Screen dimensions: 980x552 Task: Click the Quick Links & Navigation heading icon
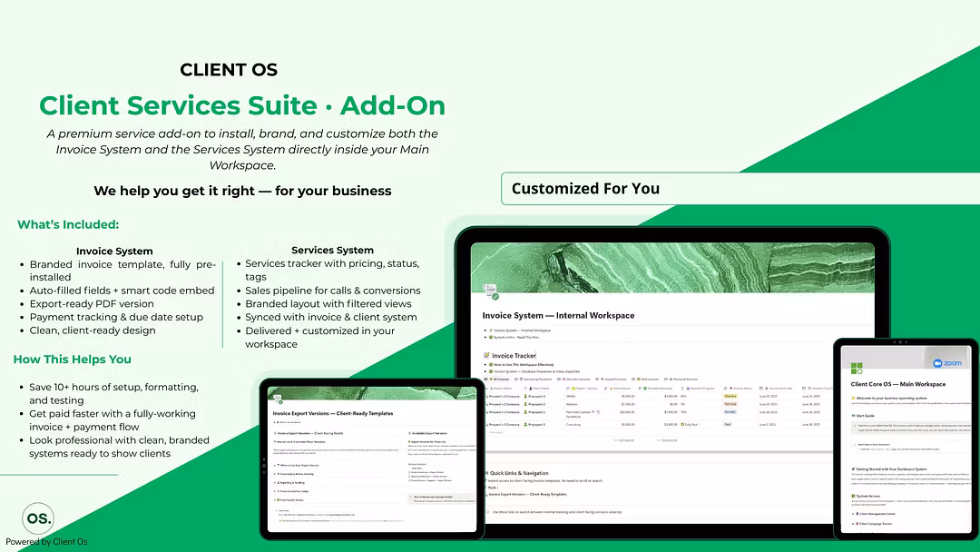[485, 473]
